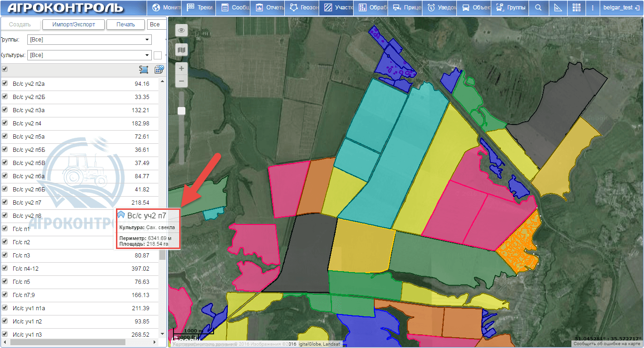
Task: Open the Группы tab in top navigation
Action: click(x=511, y=8)
